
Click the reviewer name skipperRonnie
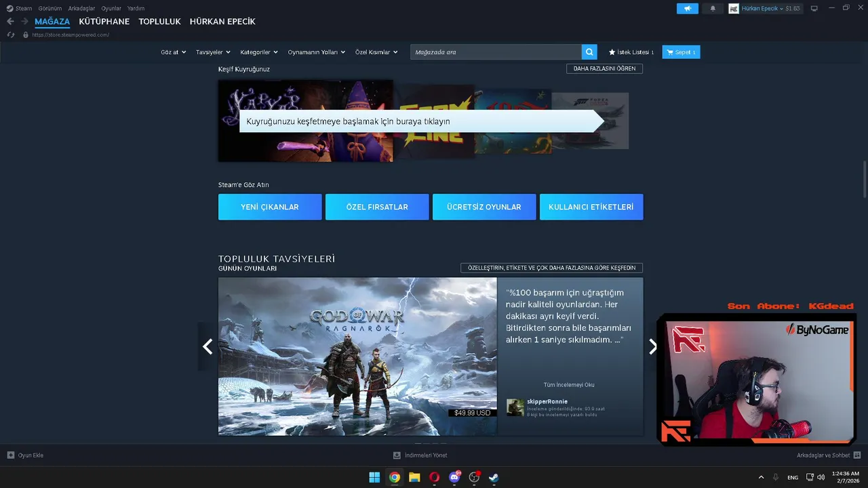547,402
